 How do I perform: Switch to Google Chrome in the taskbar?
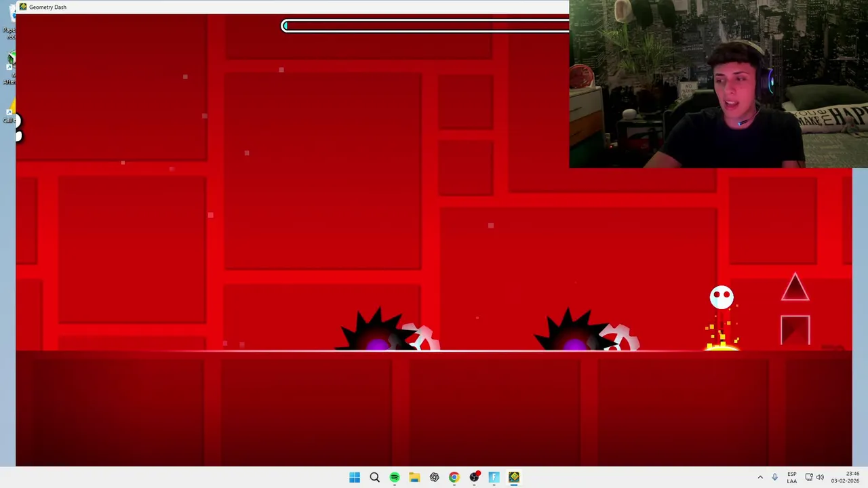pyautogui.click(x=454, y=477)
